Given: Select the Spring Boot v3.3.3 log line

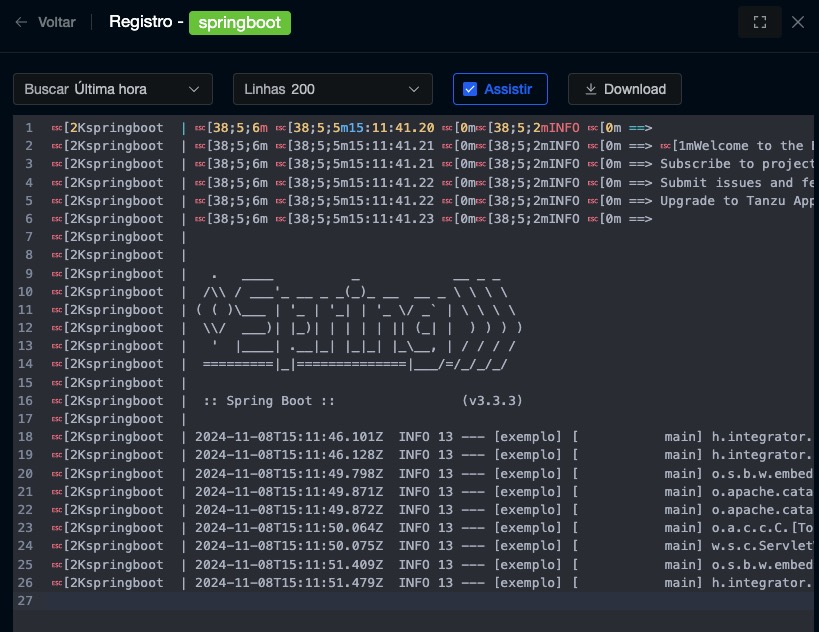Looking at the screenshot, I should (x=362, y=401).
